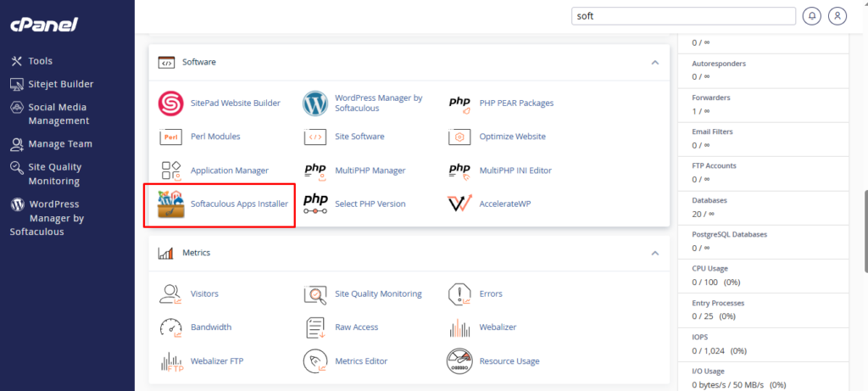Open the Raw Access link text
Image resolution: width=868 pixels, height=391 pixels.
357,327
